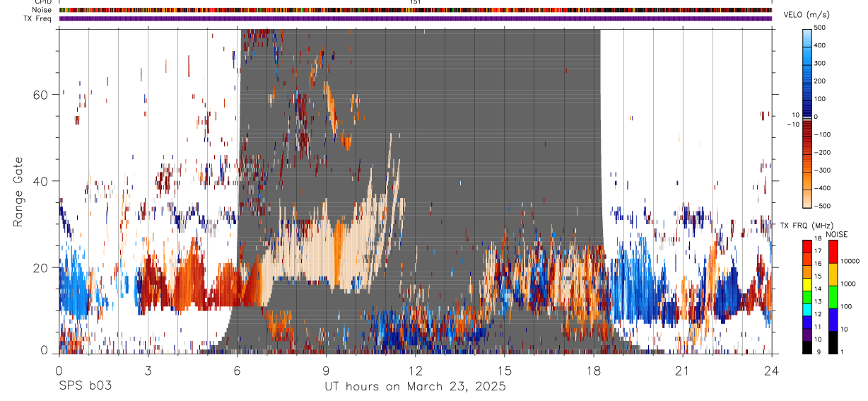Viewport: 868px width, 401px height.
Task: Click the '500' label on the velocity scale
Action: click(820, 28)
